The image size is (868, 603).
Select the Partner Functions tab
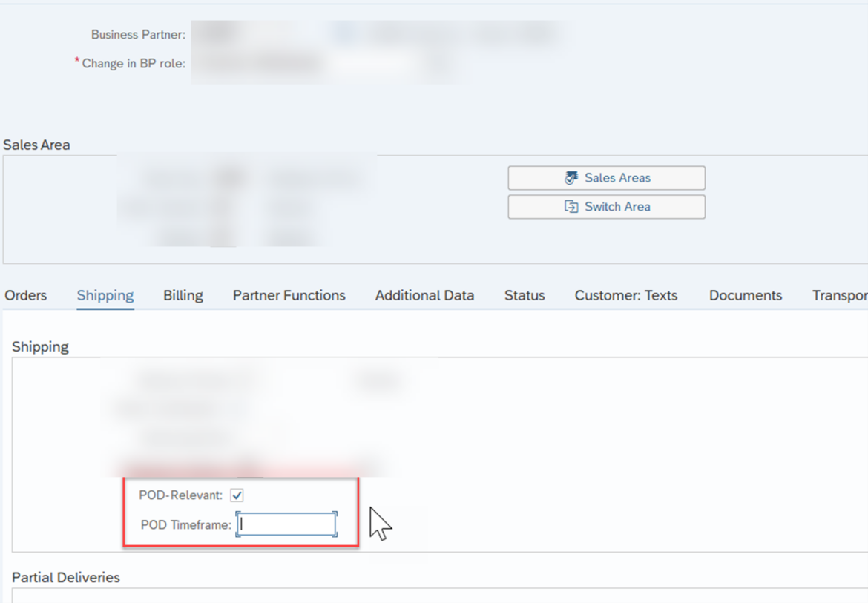pyautogui.click(x=289, y=294)
